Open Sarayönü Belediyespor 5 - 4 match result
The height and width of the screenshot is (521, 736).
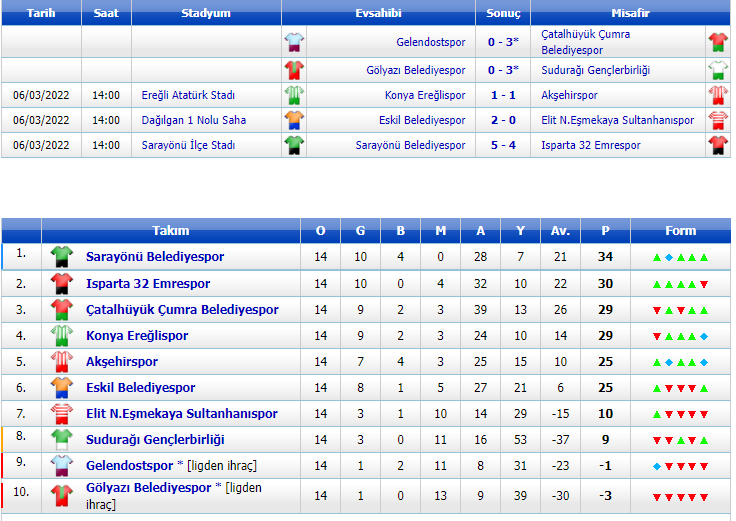pyautogui.click(x=503, y=145)
